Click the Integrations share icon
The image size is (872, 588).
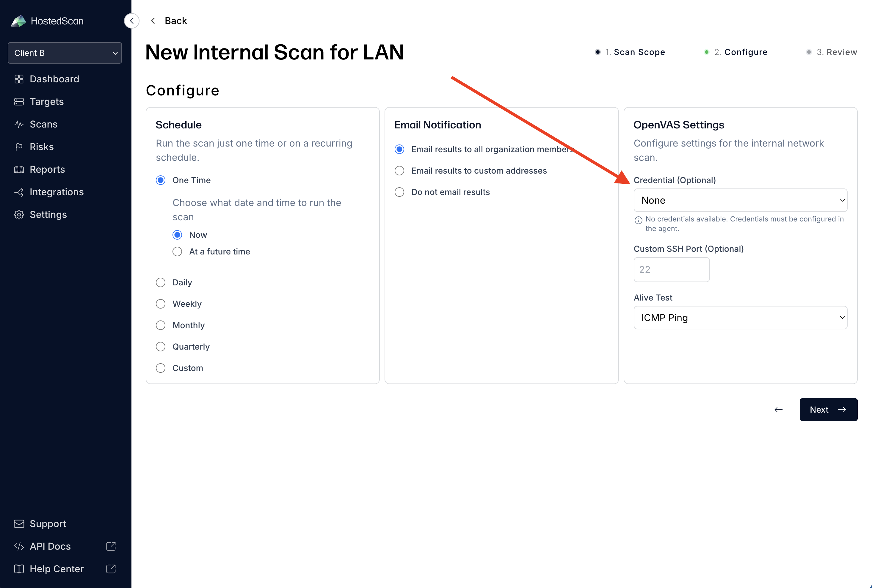19,192
